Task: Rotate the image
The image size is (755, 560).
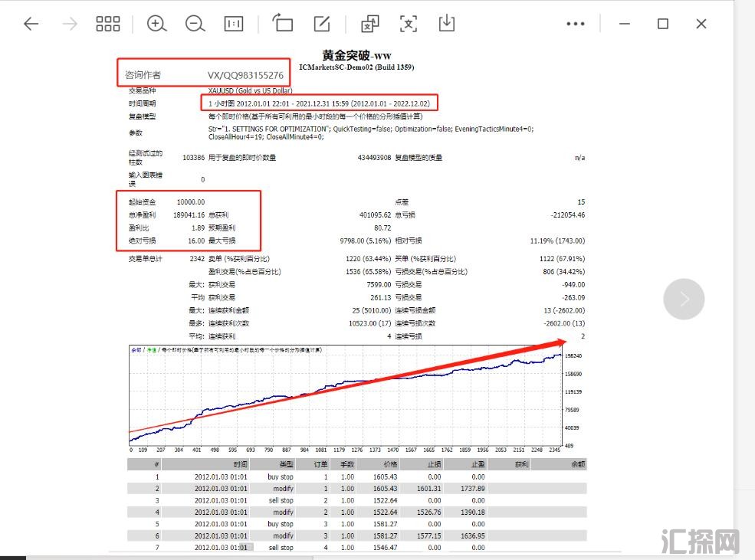Action: click(x=283, y=24)
